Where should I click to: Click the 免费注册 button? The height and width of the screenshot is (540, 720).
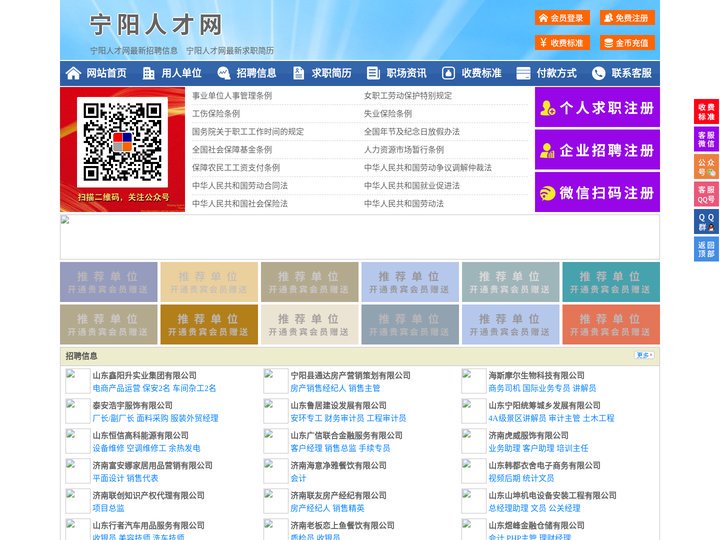pyautogui.click(x=627, y=18)
